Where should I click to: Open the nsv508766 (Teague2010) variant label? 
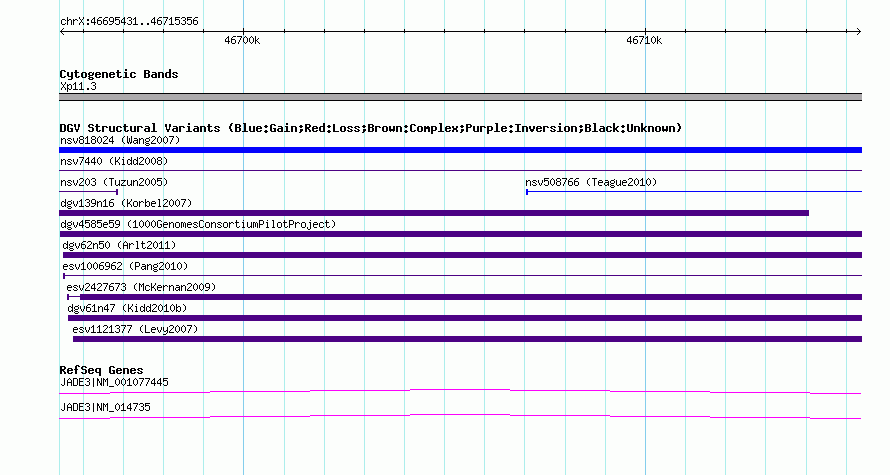pyautogui.click(x=591, y=182)
